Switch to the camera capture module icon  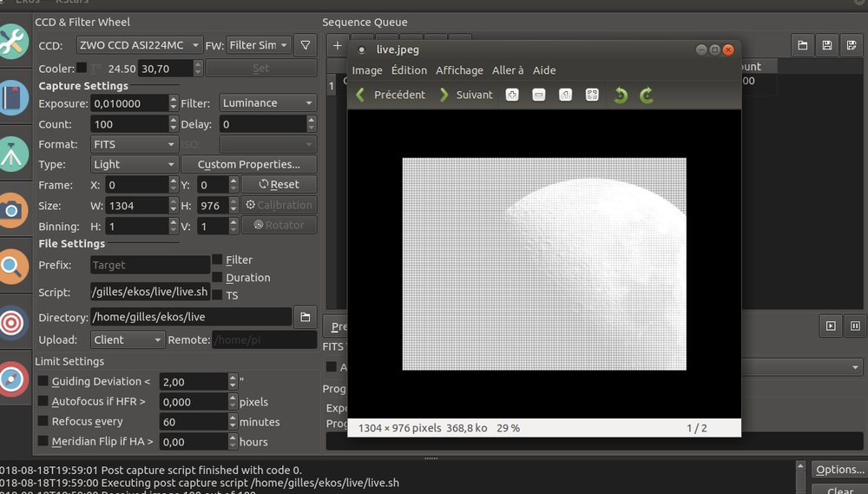(x=12, y=209)
